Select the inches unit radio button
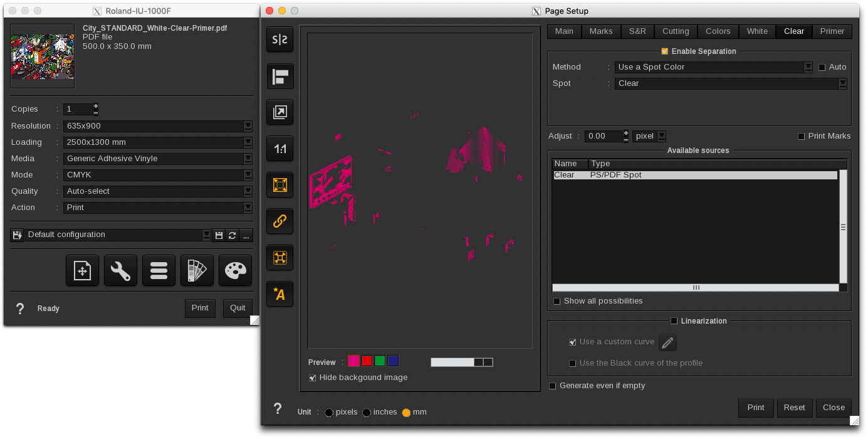Image resolution: width=868 pixels, height=439 pixels. click(x=366, y=412)
